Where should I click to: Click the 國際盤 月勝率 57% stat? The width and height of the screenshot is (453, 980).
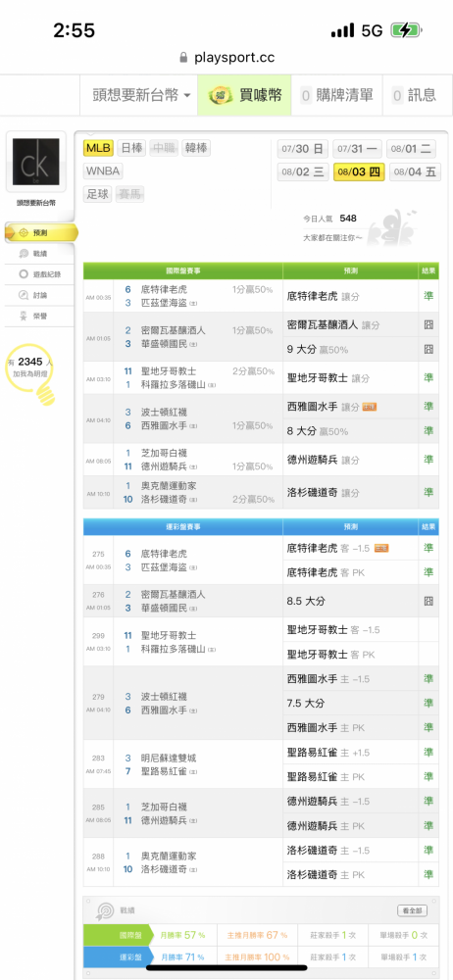183,935
